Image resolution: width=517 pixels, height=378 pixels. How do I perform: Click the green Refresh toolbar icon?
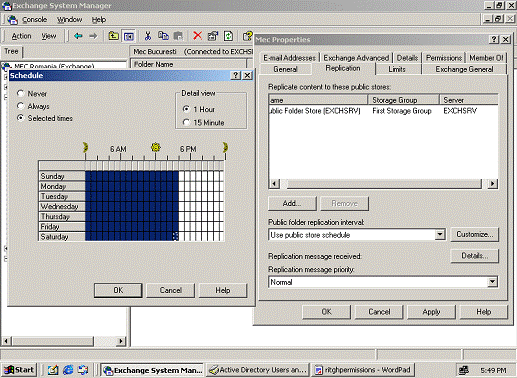coord(228,36)
